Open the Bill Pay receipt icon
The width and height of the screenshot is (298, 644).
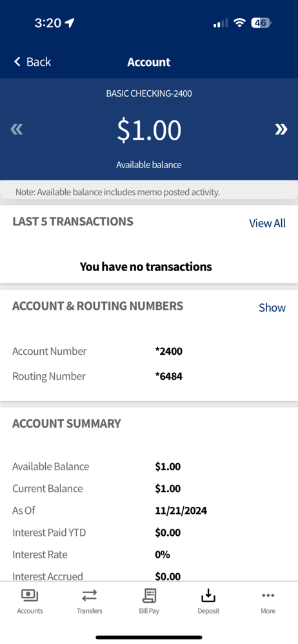click(149, 595)
